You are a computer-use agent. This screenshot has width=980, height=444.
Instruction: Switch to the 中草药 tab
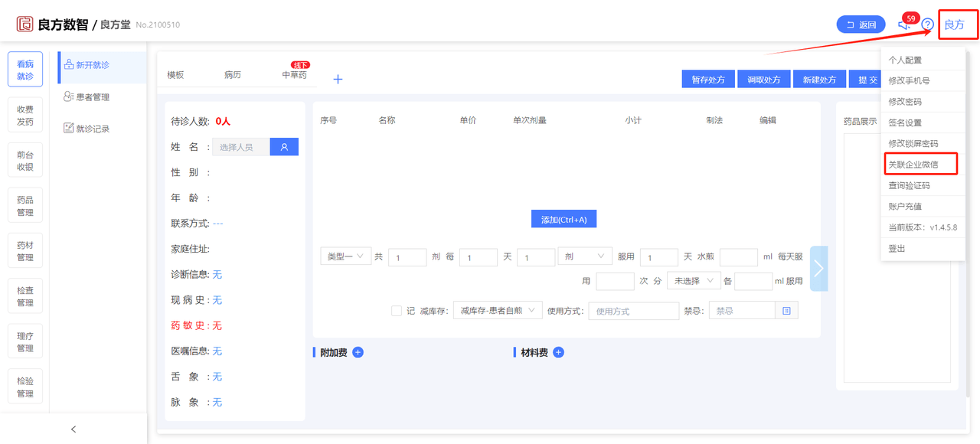pyautogui.click(x=295, y=75)
